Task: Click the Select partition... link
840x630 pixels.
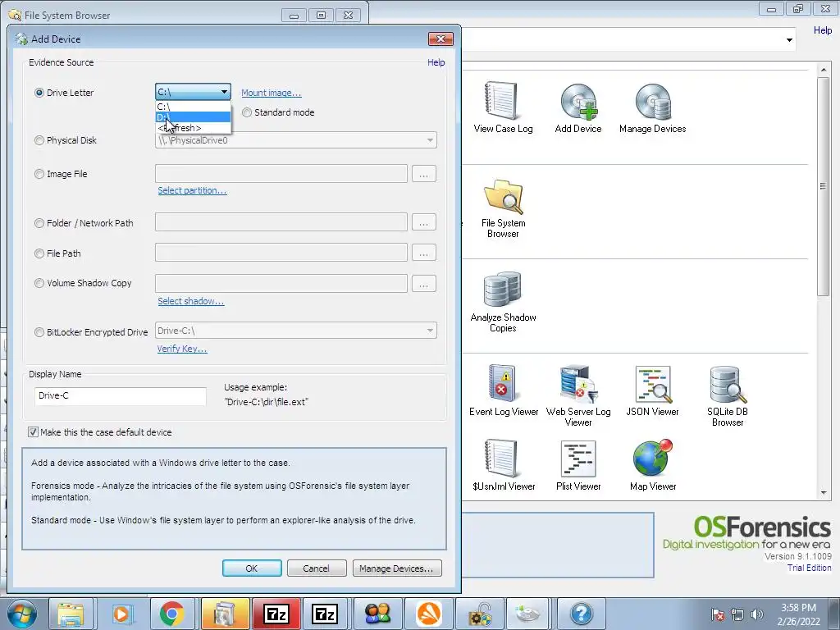Action: [x=192, y=190]
